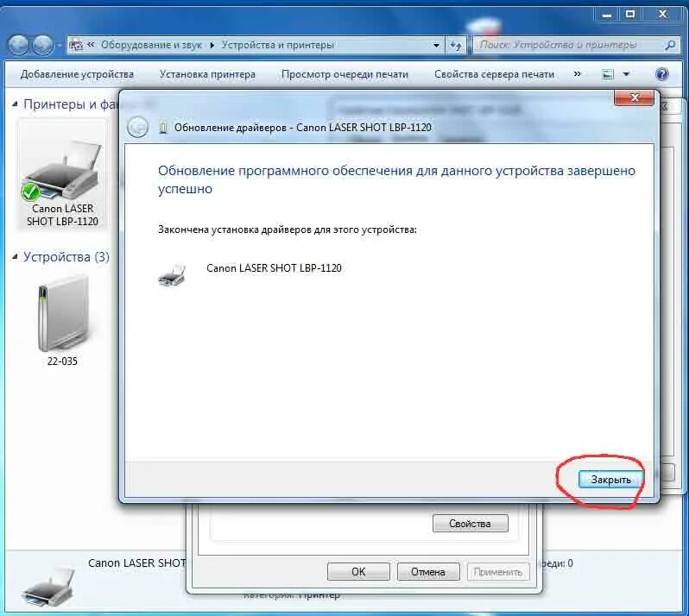The image size is (689, 616).
Task: Click Устройства и принтеры breadcrumb
Action: click(277, 45)
